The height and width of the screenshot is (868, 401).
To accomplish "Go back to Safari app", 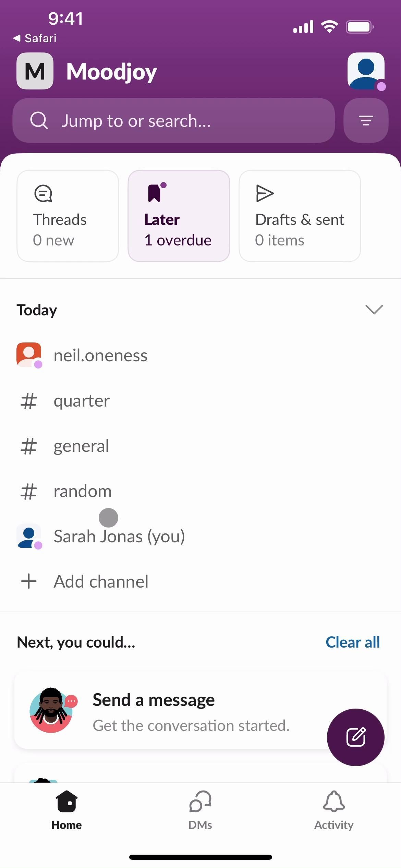I will click(x=35, y=38).
